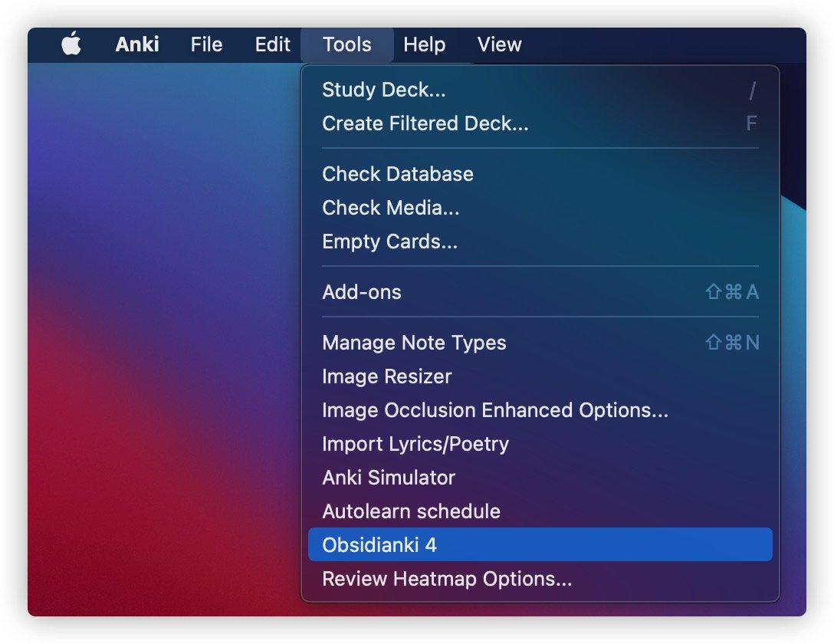This screenshot has height=644, width=834.
Task: Open the Help menu
Action: 425,44
